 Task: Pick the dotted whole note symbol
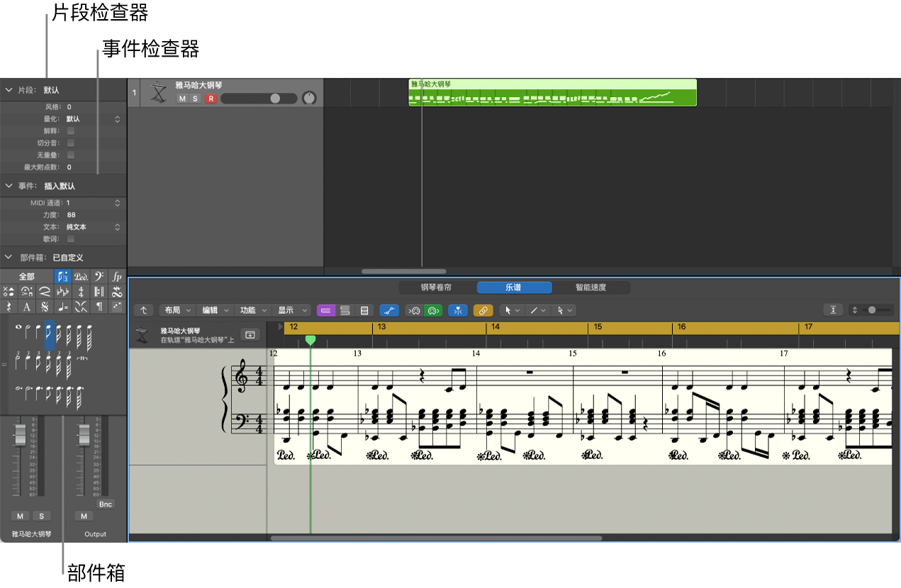(x=18, y=388)
